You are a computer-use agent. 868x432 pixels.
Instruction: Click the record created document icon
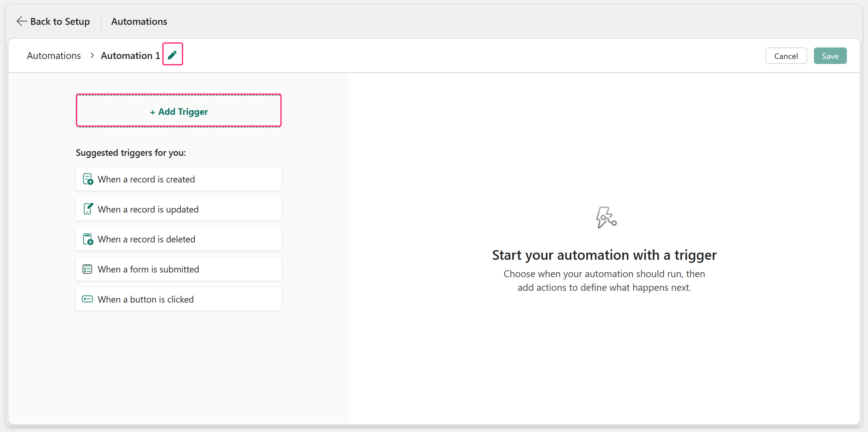pyautogui.click(x=88, y=179)
